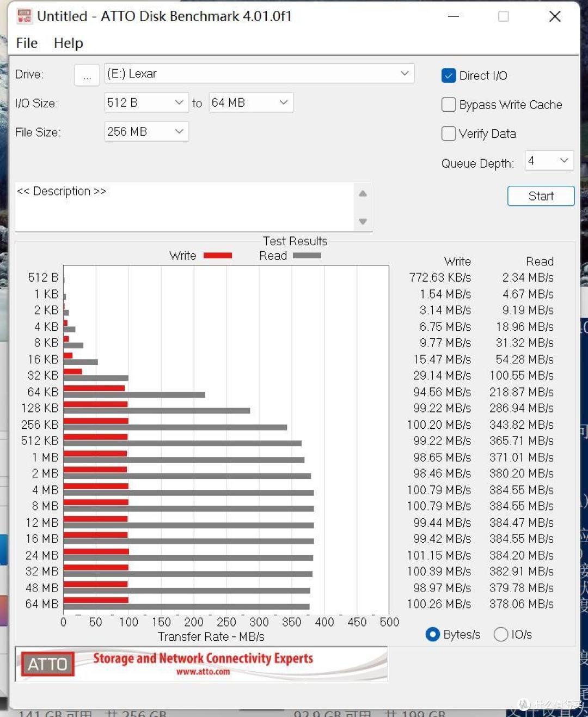Open the I/O Size start 512 B dropdown

point(146,102)
